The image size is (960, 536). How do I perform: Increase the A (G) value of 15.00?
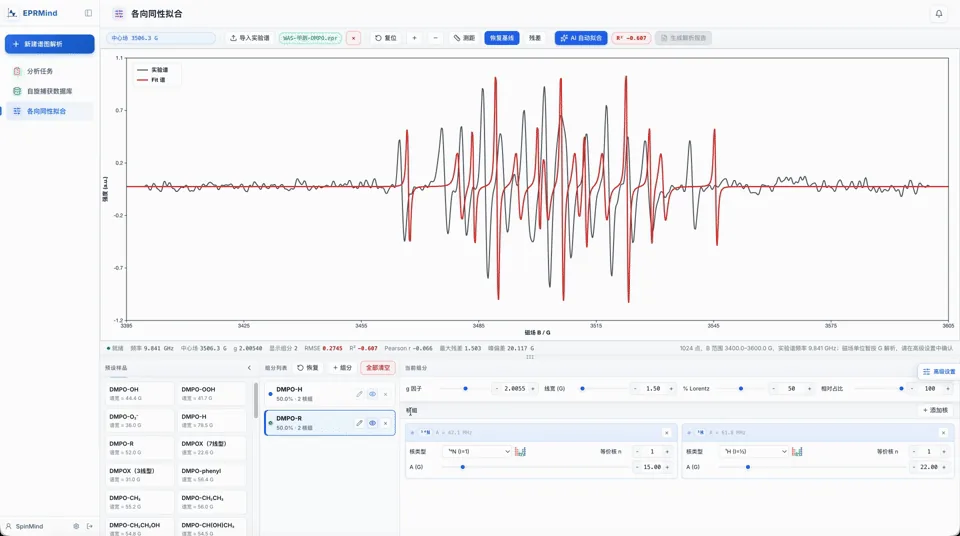pyautogui.click(x=667, y=467)
